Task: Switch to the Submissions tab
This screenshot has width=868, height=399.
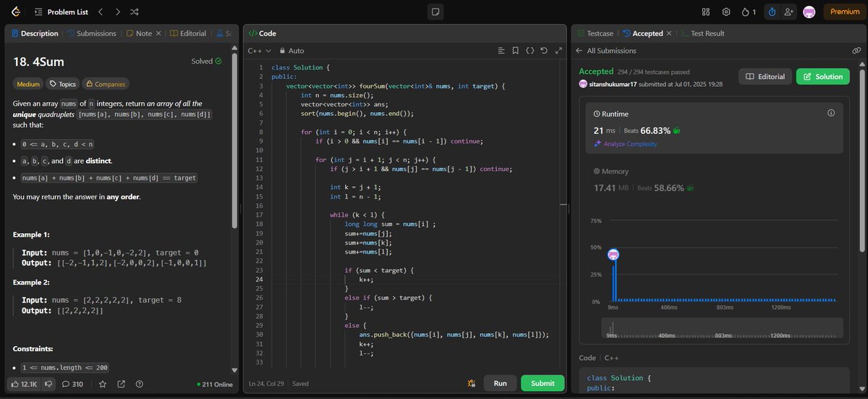Action: 92,33
